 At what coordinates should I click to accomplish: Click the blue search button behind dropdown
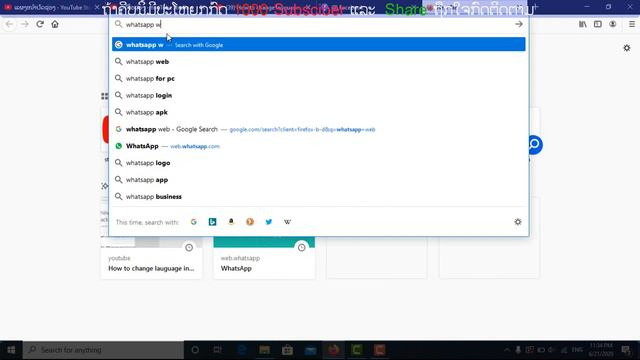pos(536,144)
